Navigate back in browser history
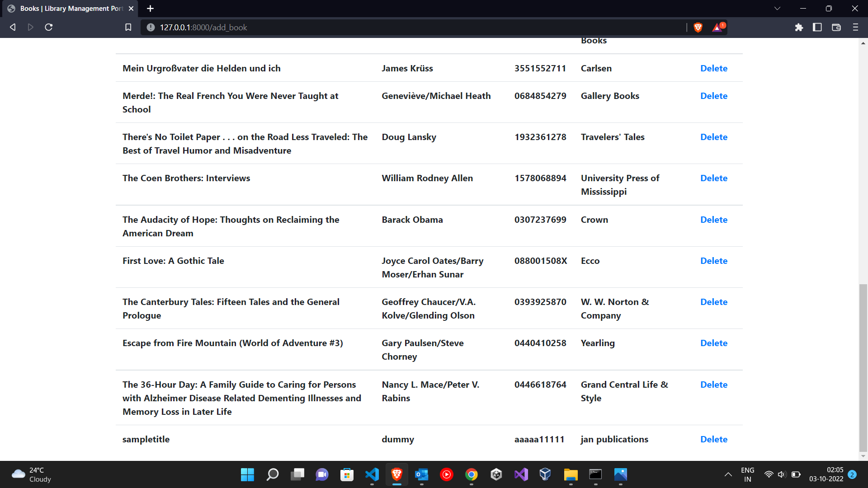Viewport: 868px width, 488px height. (x=12, y=27)
